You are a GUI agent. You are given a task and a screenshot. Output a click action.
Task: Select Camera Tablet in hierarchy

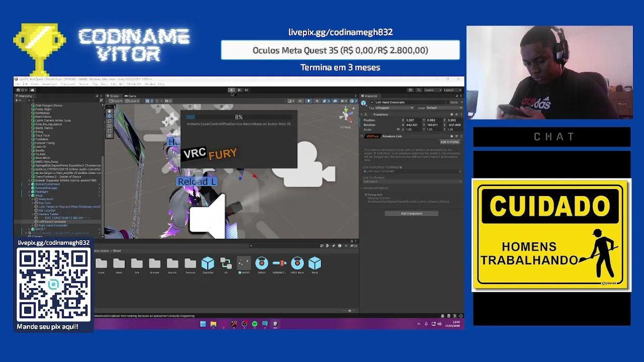click(48, 214)
